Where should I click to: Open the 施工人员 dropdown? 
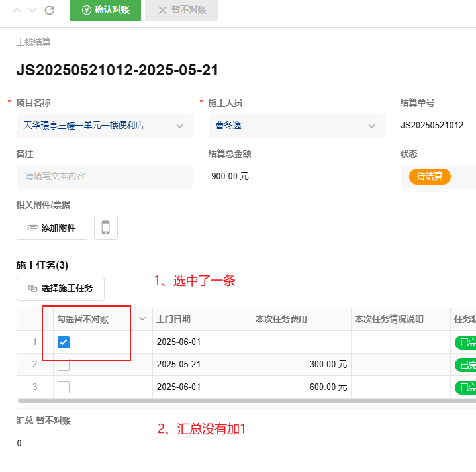point(371,126)
